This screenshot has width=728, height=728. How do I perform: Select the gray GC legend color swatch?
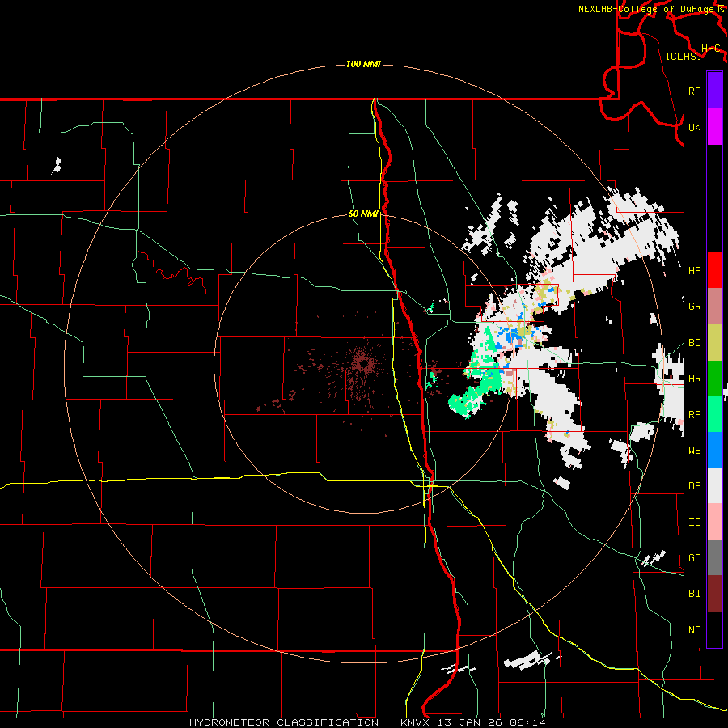pos(714,557)
